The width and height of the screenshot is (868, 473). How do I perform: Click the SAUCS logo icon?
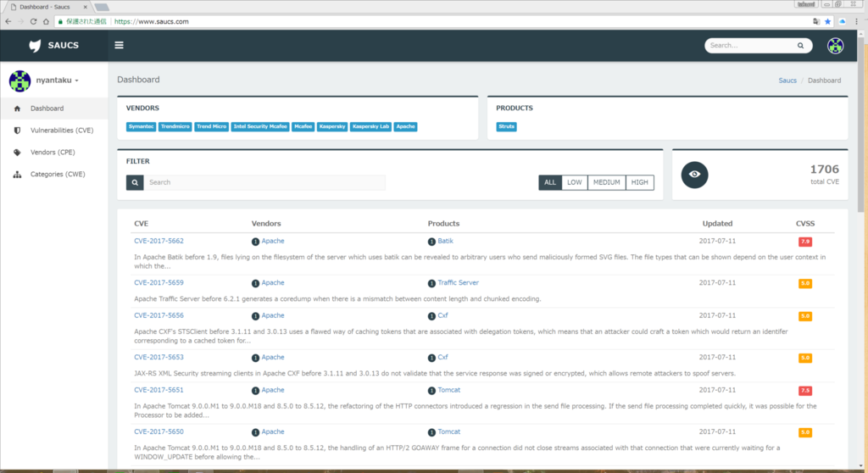(x=35, y=46)
